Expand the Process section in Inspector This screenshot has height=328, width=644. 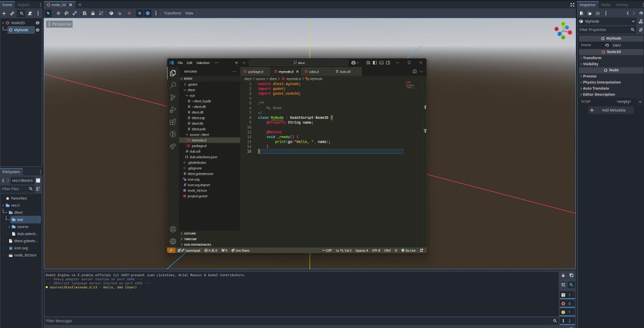click(x=611, y=76)
